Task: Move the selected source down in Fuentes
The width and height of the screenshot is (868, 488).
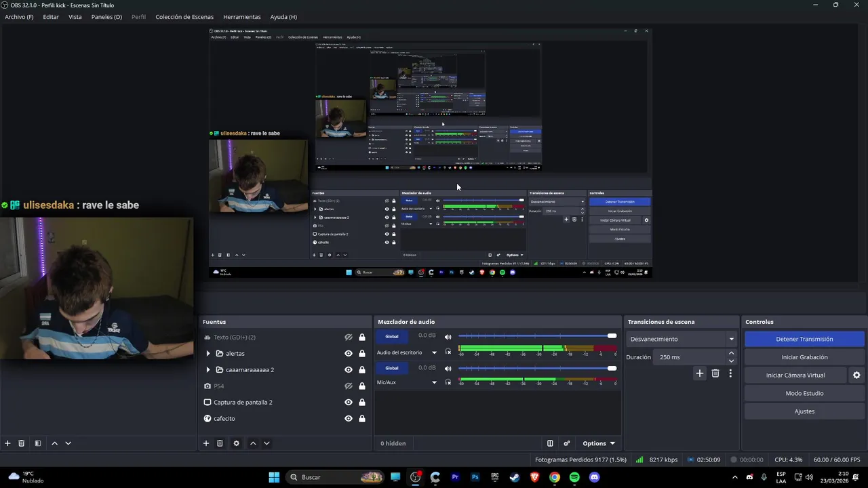Action: (x=267, y=443)
